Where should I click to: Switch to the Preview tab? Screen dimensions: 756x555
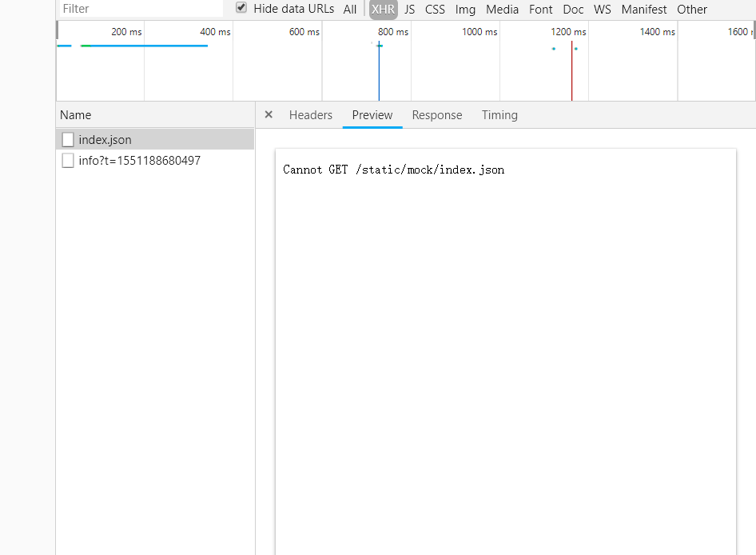372,115
